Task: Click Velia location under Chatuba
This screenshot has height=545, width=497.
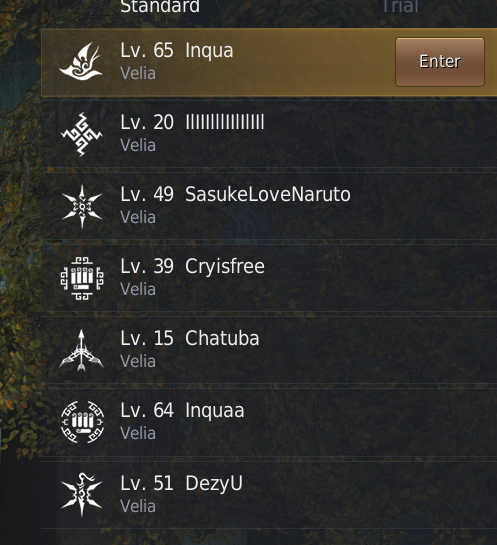Action: click(x=138, y=361)
